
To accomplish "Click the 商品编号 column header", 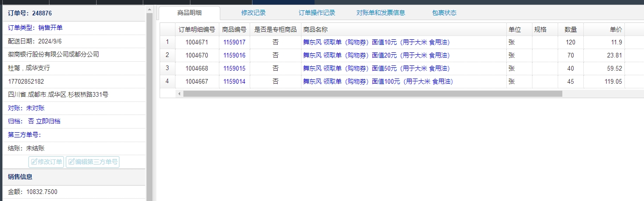I will click(234, 29).
